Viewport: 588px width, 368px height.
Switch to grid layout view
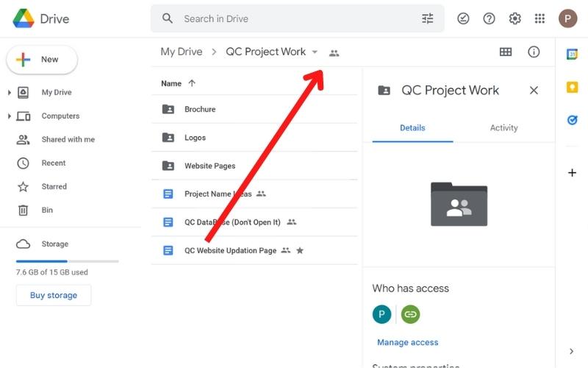(x=506, y=52)
